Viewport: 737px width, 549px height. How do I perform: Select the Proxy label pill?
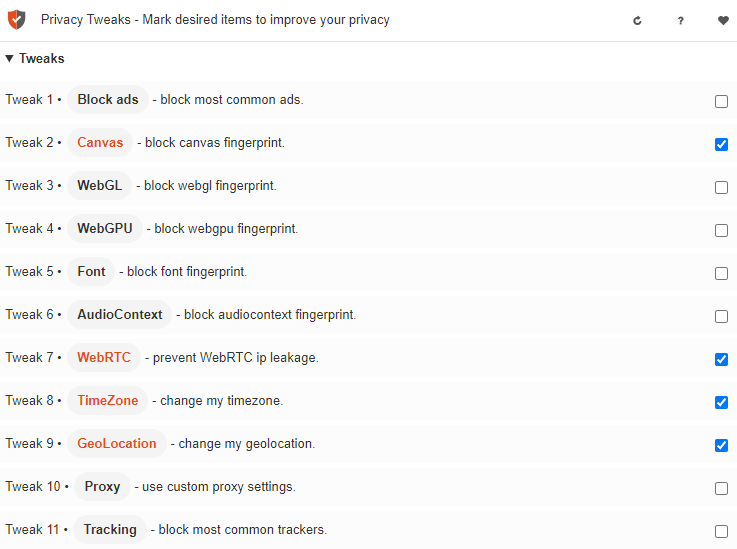[x=102, y=486]
